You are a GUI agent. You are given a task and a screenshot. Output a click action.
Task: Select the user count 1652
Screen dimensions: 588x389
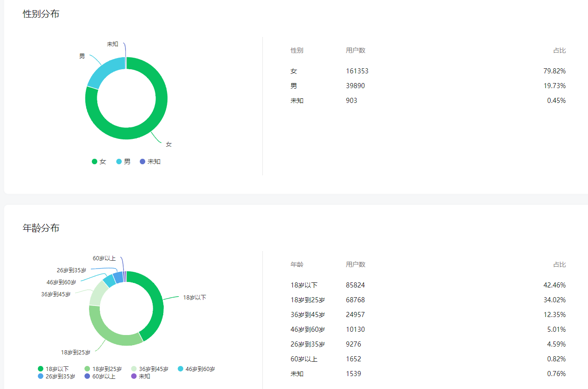[x=353, y=359]
